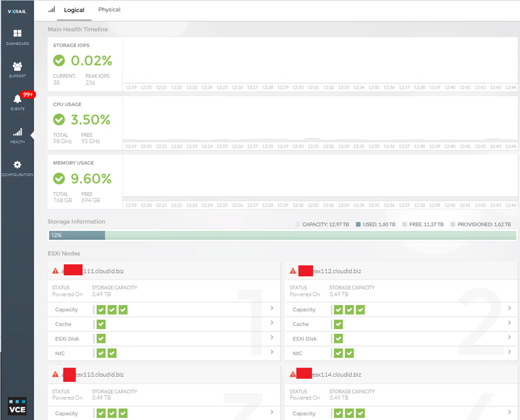Image resolution: width=520 pixels, height=420 pixels.
Task: Click the 9.60% memory usage value
Action: tap(91, 179)
